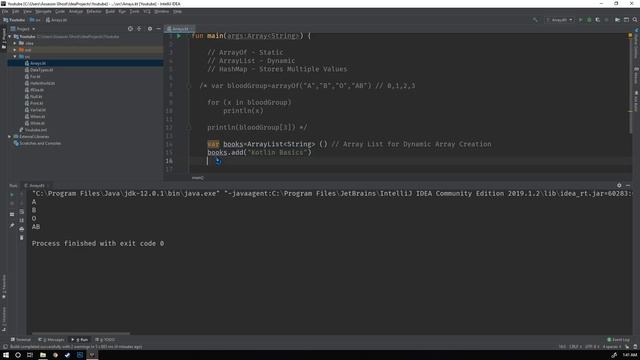The width and height of the screenshot is (640, 360).
Task: Click the main() breadcrumb below editor
Action: [x=198, y=178]
